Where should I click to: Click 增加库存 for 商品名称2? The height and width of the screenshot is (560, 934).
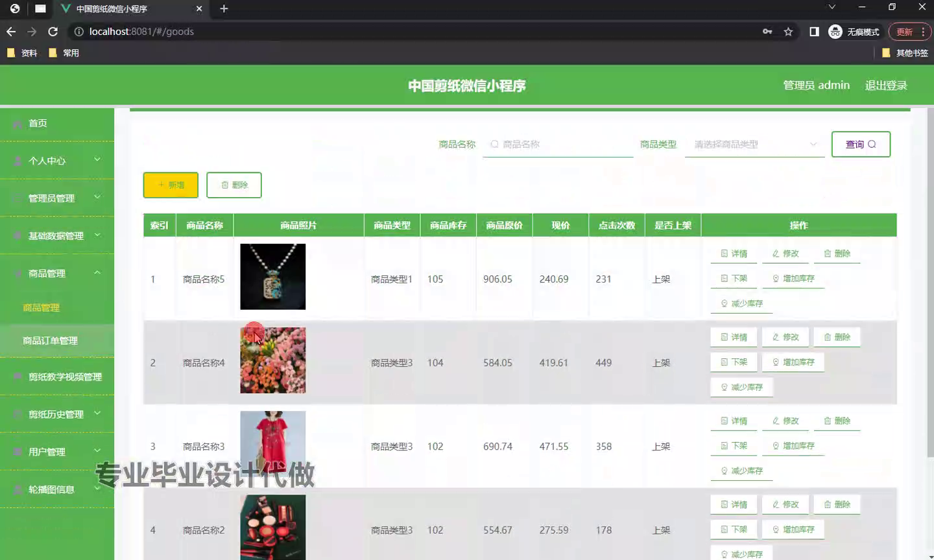793,529
